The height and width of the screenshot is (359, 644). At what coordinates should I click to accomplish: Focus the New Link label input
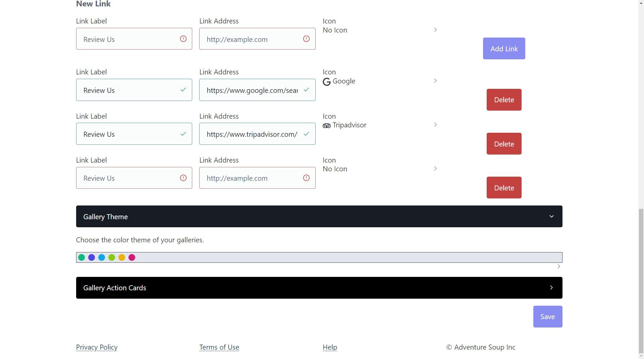pyautogui.click(x=134, y=39)
